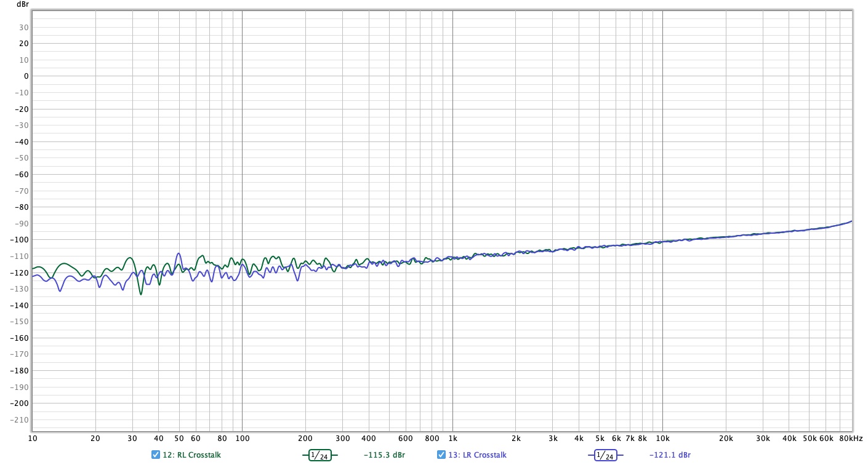868x465 pixels.
Task: Click the 10k frequency axis label
Action: (x=662, y=439)
